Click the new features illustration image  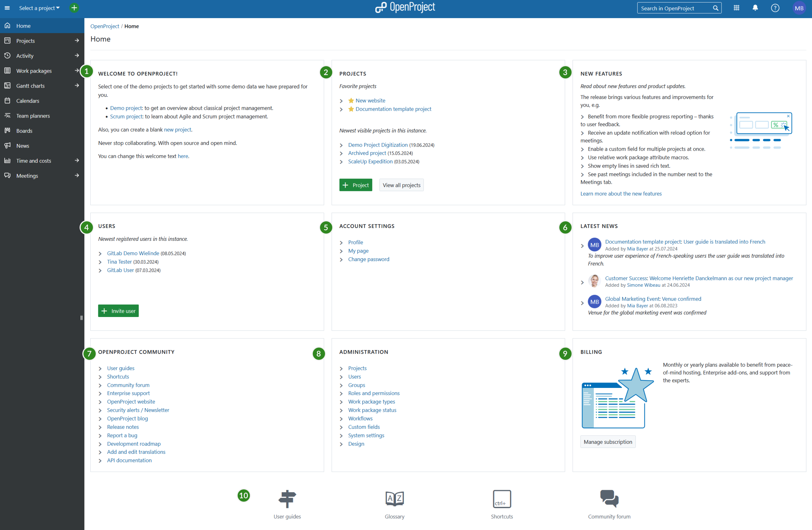(761, 130)
